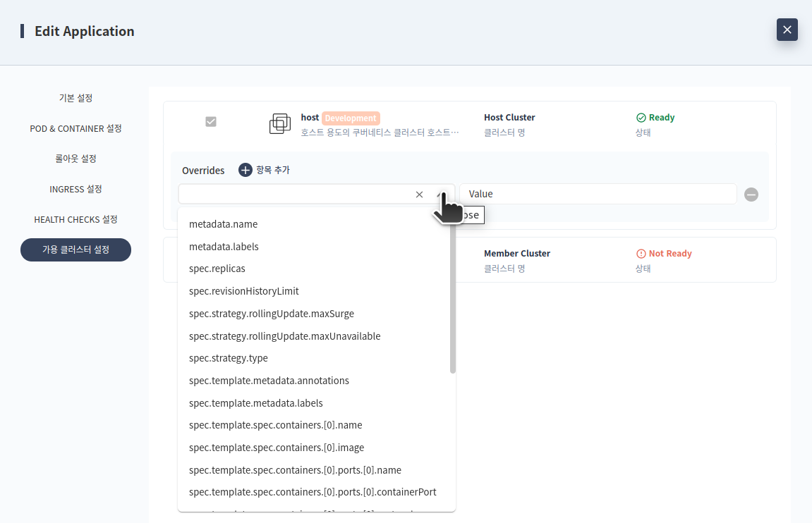This screenshot has width=812, height=523.
Task: Choose metadata.labels option
Action: point(317,247)
